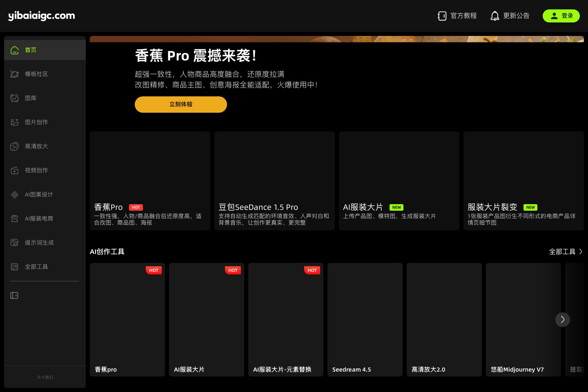Click the HD upscale icon
This screenshot has width=588, height=392.
point(15,147)
